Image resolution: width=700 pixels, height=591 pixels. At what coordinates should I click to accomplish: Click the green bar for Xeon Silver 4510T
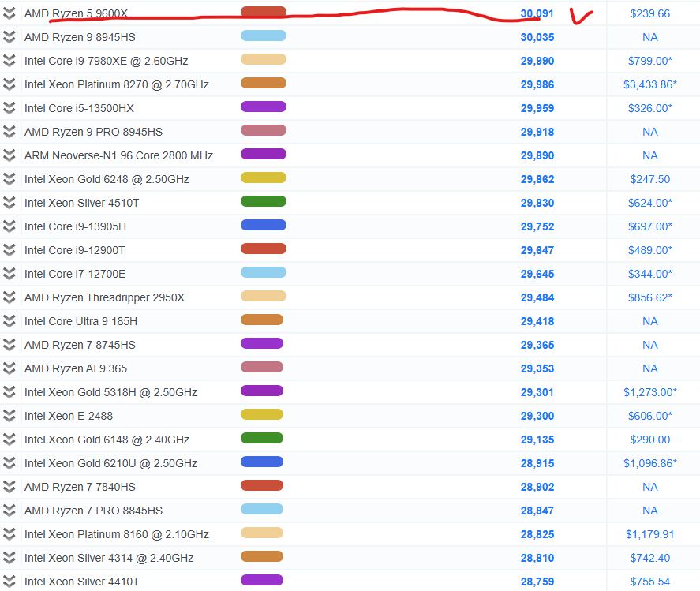pos(264,201)
